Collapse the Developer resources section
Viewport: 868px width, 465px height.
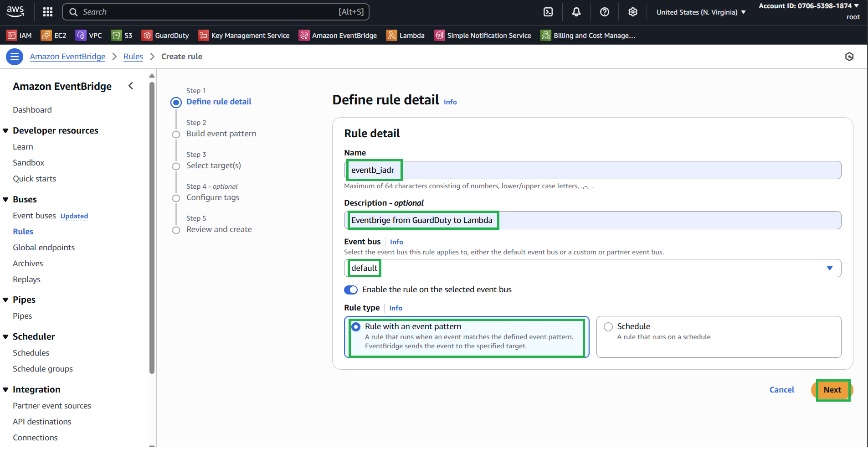coord(5,131)
